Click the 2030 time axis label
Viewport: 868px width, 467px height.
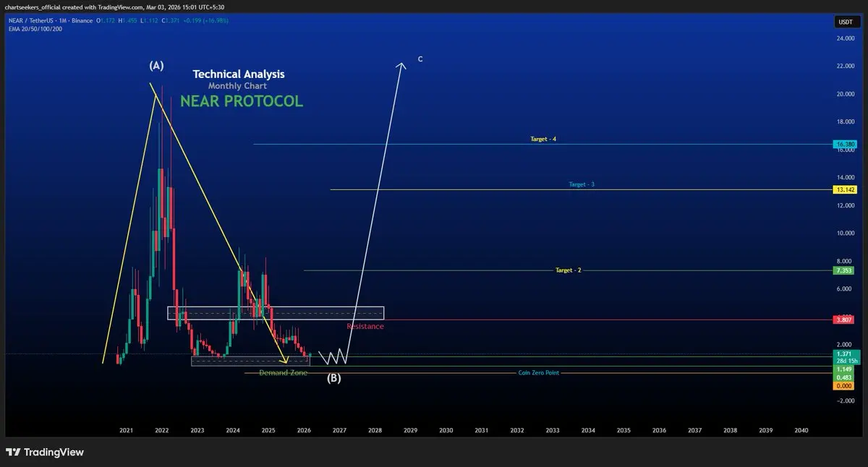point(446,430)
